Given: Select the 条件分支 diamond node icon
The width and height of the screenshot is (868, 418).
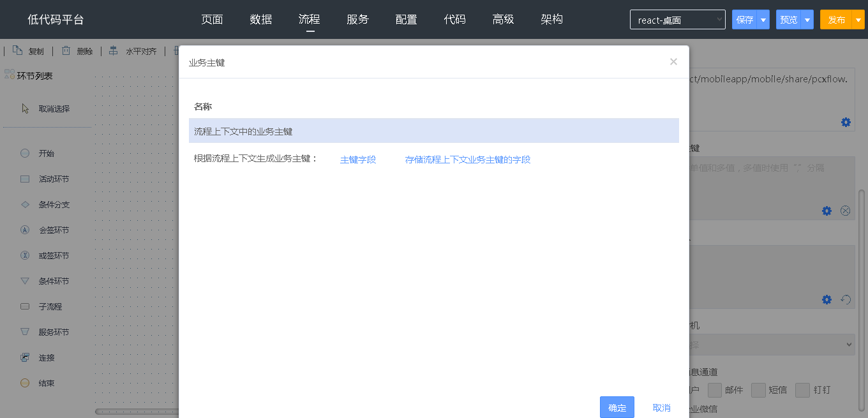Looking at the screenshot, I should 25,204.
